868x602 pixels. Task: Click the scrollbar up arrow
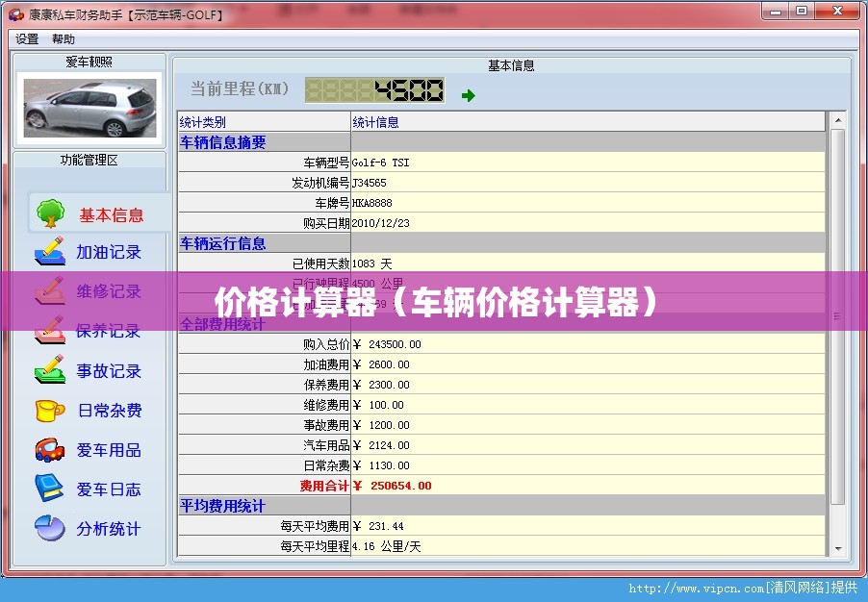coord(838,120)
